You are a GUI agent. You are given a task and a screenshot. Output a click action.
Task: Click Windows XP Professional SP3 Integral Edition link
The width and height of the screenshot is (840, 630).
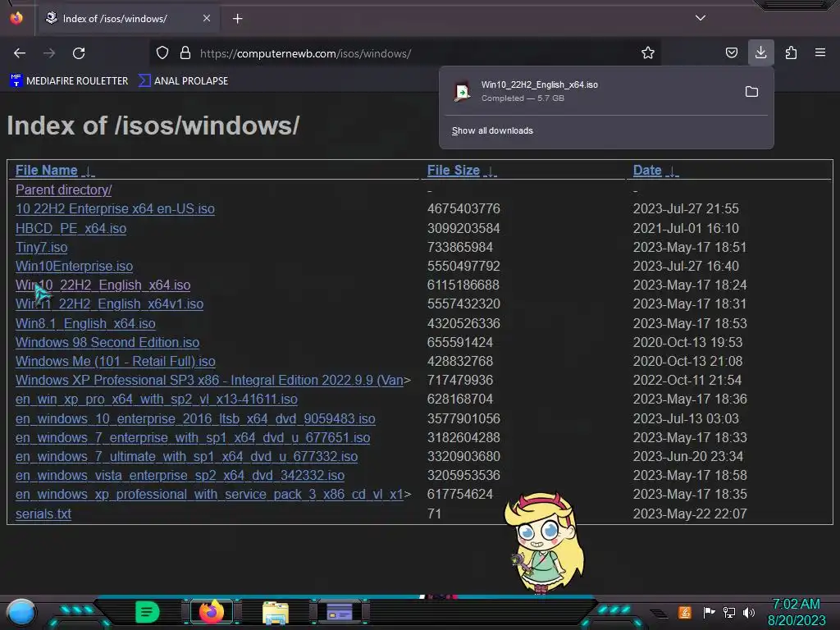click(209, 381)
